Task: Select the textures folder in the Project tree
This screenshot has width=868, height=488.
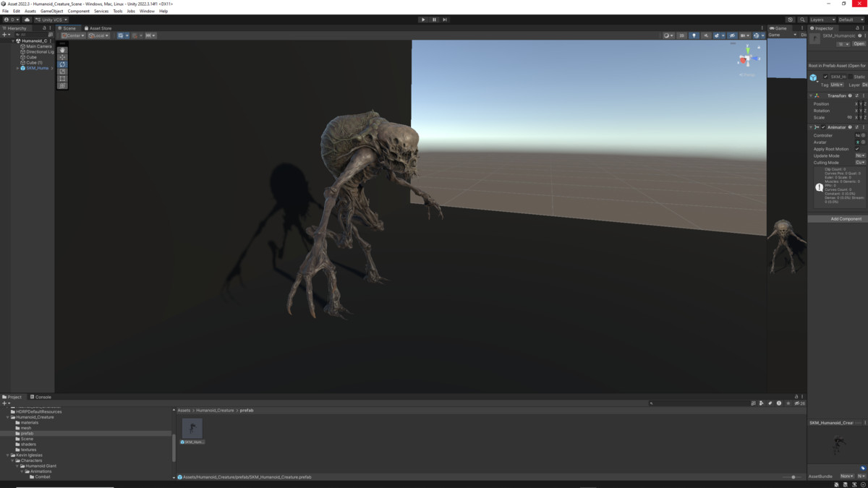Action: [28, 450]
